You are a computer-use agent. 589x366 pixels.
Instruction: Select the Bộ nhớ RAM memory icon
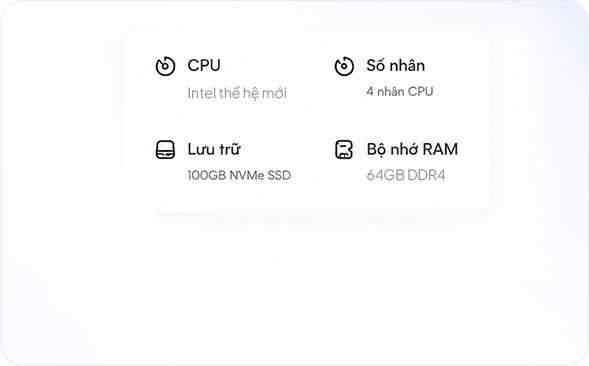(x=344, y=150)
